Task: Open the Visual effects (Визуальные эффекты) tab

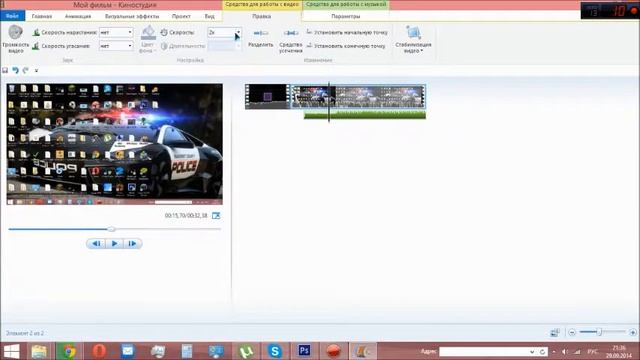Action: click(x=132, y=16)
